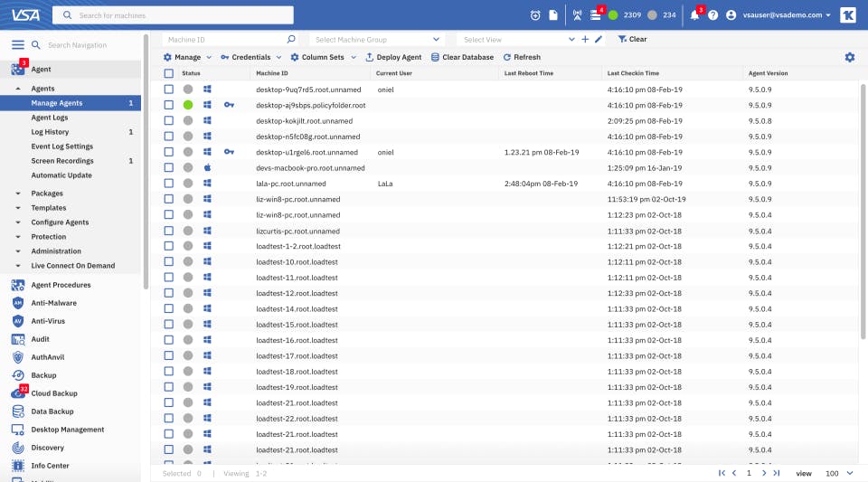868x482 pixels.
Task: Check the select-all checkbox in table header
Action: coord(168,73)
